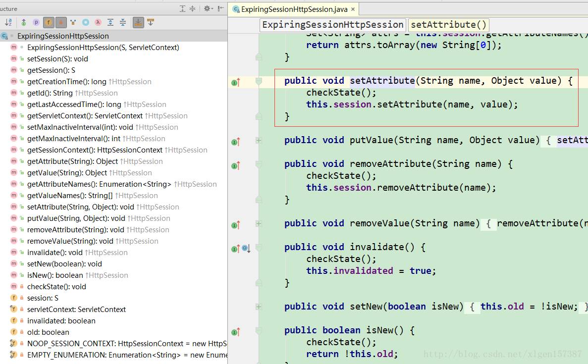Click setAttribute() breadcrumb

[448, 25]
